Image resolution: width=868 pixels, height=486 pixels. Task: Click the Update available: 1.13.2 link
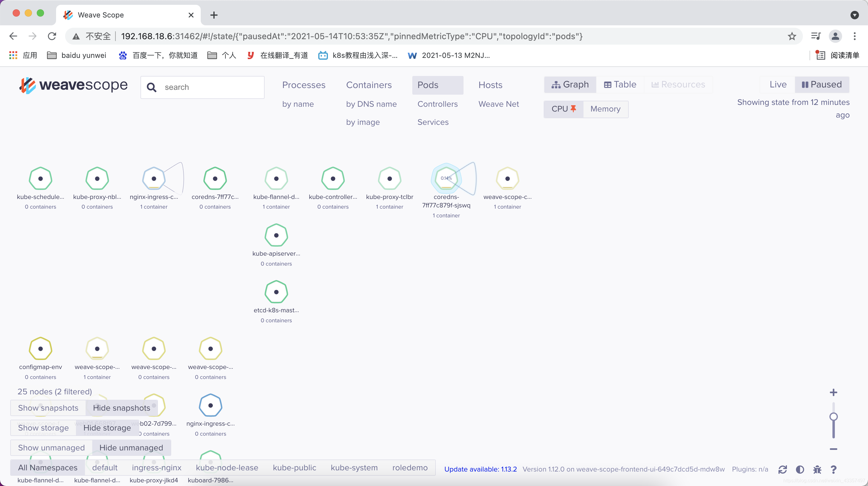pyautogui.click(x=480, y=469)
